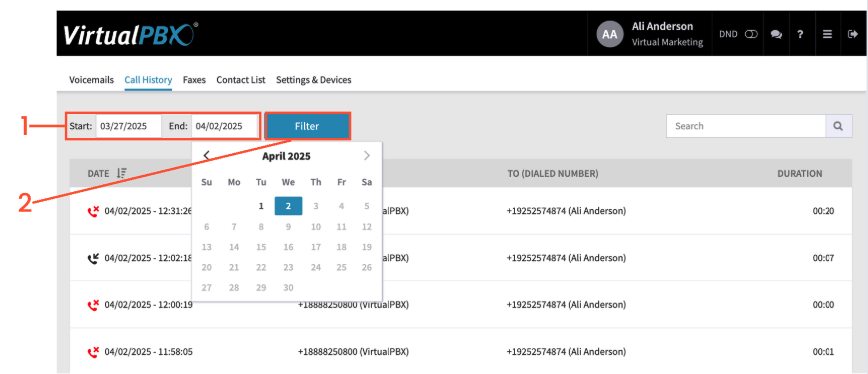This screenshot has width=868, height=374.
Task: Click the Ali Anderson user name
Action: tap(662, 27)
